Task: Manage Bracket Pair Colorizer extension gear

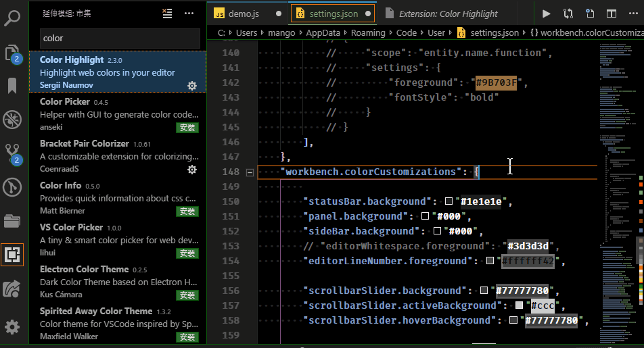Action: [192, 170]
